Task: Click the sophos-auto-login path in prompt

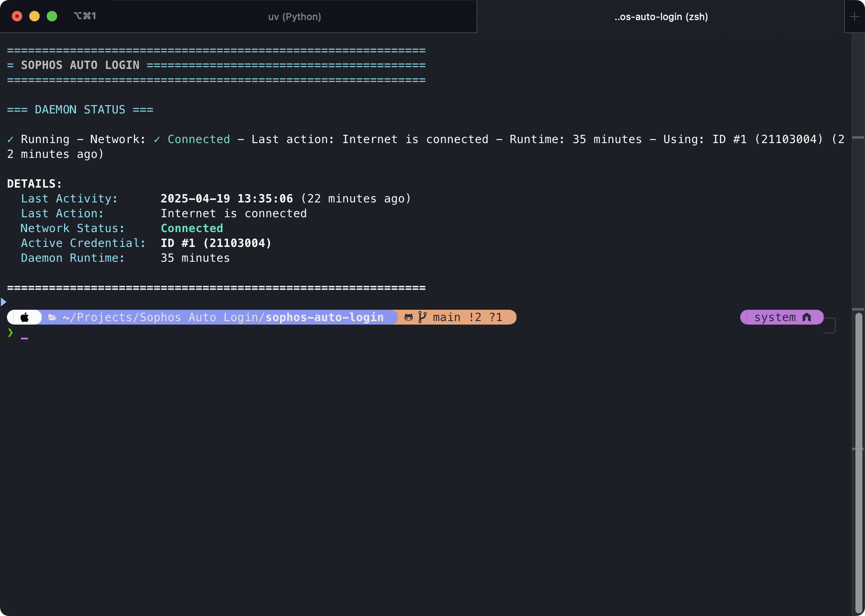Action: [325, 317]
